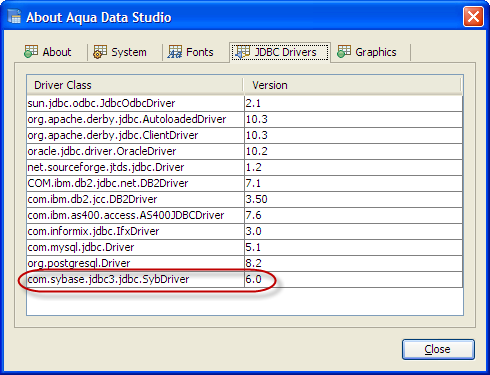Viewport: 490px width, 375px height.
Task: Click the Aqua Data Studio title bar icon
Action: point(14,17)
